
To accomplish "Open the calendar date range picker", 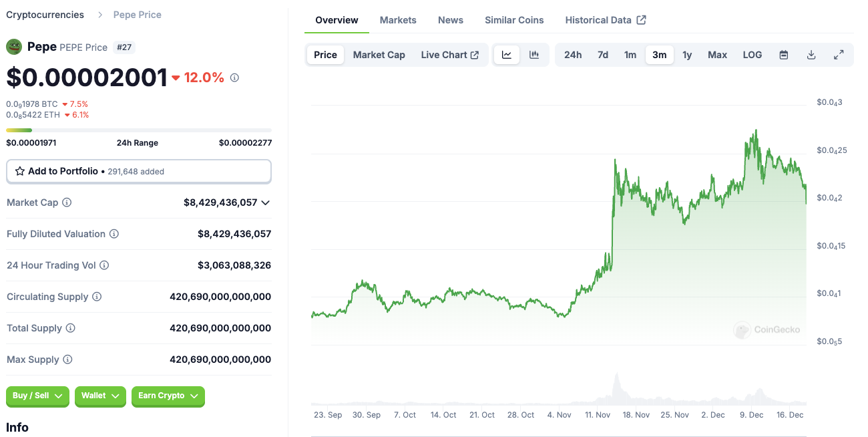I will (784, 55).
